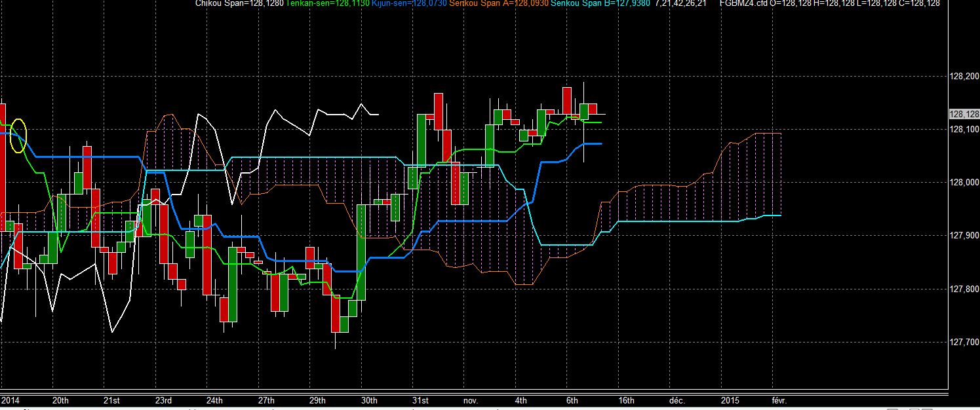The height and width of the screenshot is (410, 980).
Task: Click the 2014 date axis label
Action: pos(10,400)
